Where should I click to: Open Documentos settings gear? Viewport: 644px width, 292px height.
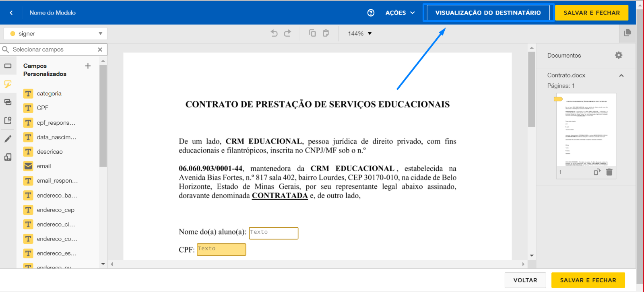(x=619, y=55)
